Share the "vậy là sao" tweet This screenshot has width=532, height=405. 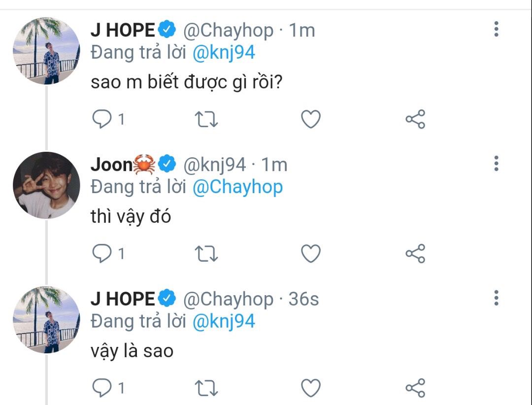point(415,388)
